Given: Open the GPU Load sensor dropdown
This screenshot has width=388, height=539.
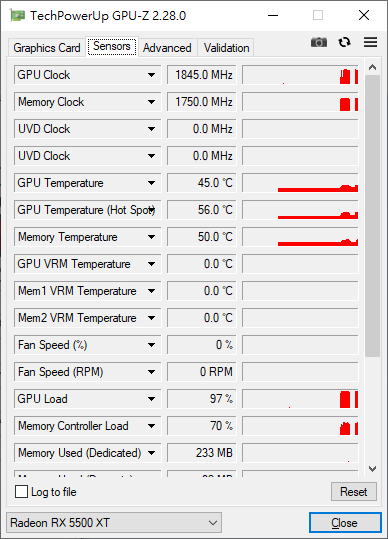Looking at the screenshot, I should [x=151, y=399].
